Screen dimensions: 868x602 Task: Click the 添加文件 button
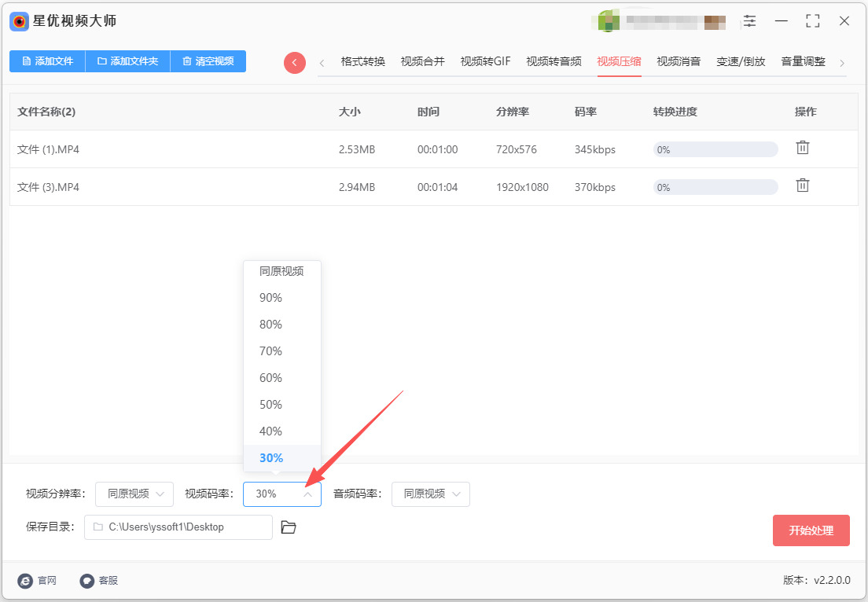tap(48, 61)
